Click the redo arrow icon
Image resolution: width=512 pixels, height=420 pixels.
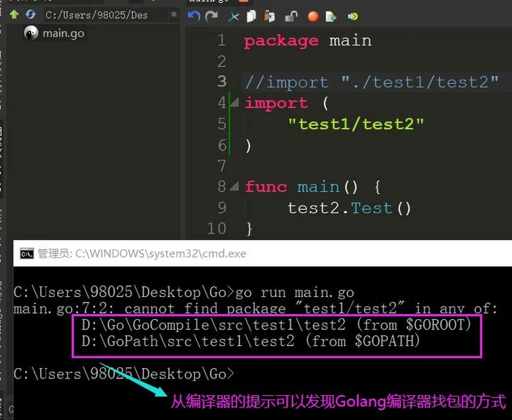pos(211,16)
